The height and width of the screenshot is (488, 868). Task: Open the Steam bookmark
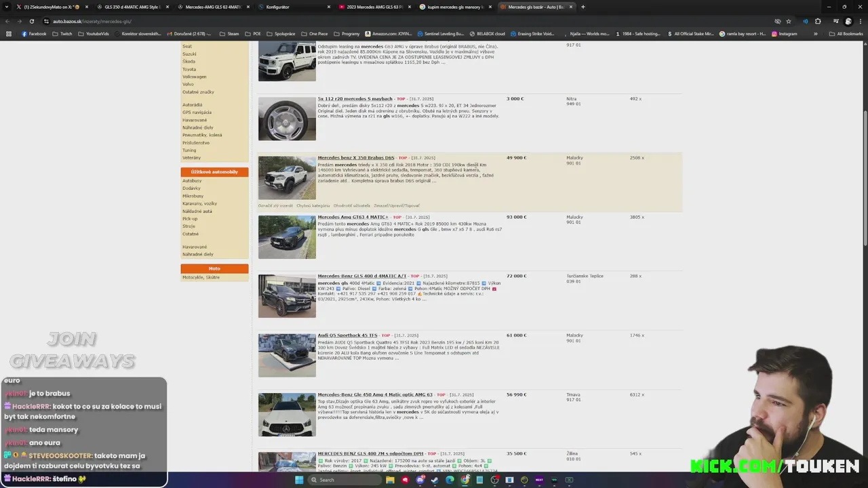(x=229, y=34)
